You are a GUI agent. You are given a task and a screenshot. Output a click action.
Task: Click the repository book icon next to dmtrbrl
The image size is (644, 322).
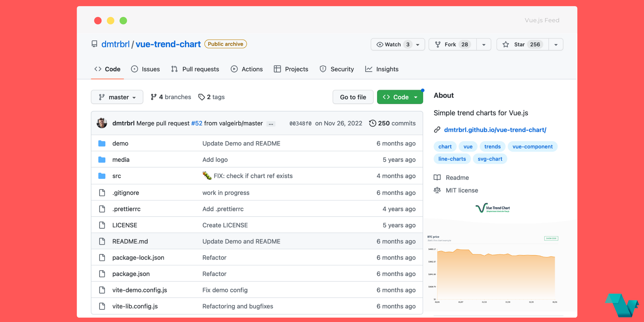pos(94,44)
